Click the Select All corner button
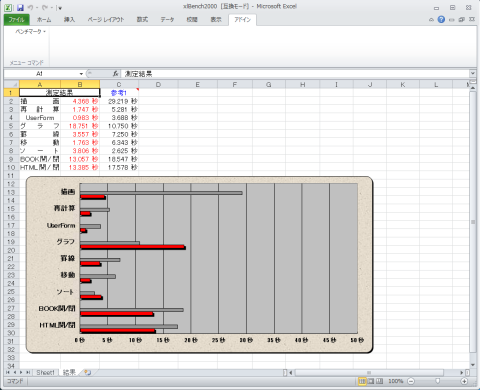Viewport: 480px width, 390px height. tap(12, 84)
